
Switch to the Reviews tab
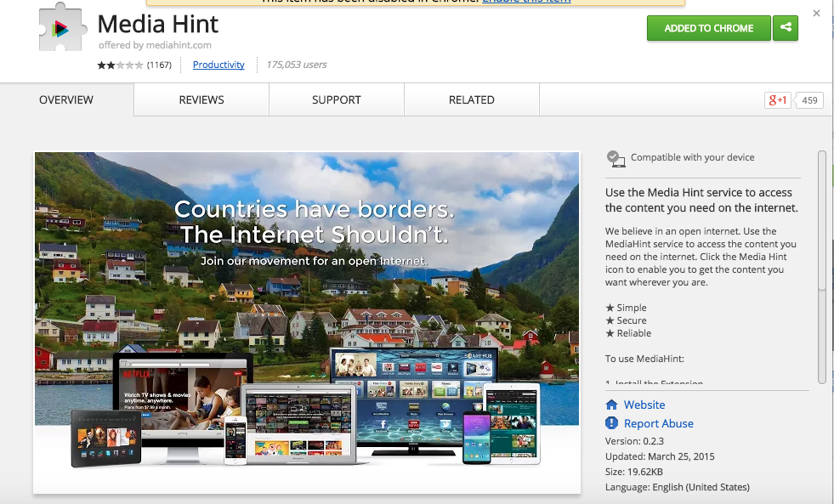(x=201, y=100)
